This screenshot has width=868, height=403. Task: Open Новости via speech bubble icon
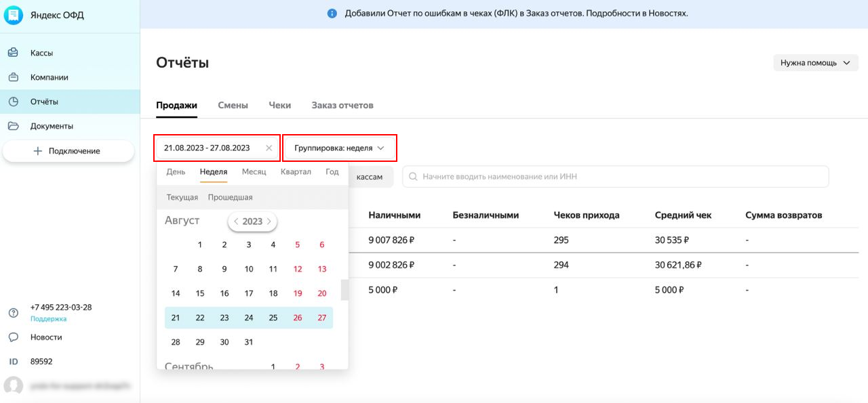tap(13, 337)
